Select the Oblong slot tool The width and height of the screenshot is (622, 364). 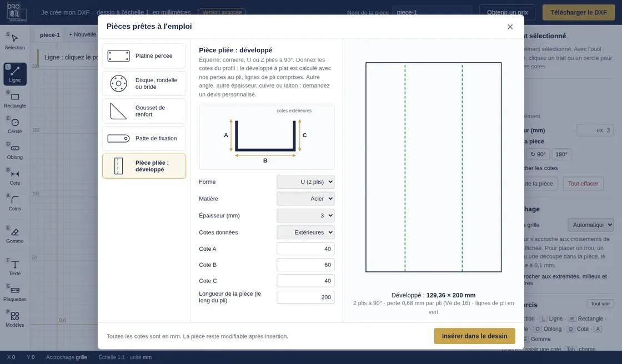[14, 151]
